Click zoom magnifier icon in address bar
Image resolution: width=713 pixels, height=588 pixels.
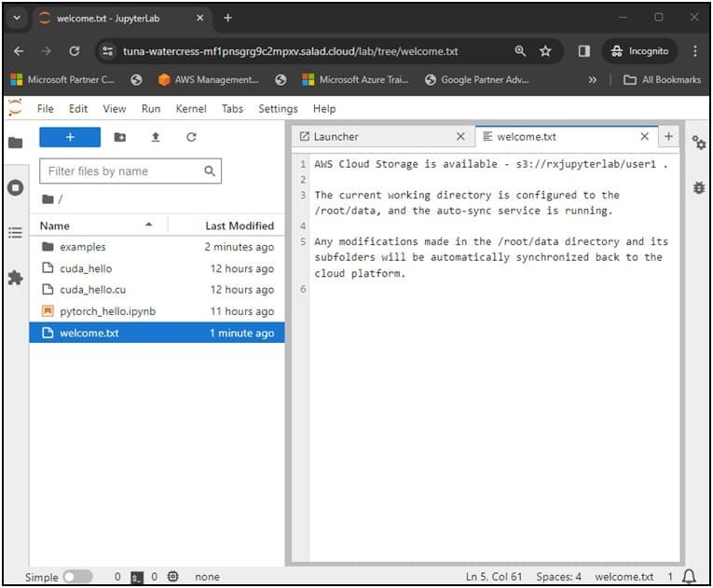(x=521, y=51)
